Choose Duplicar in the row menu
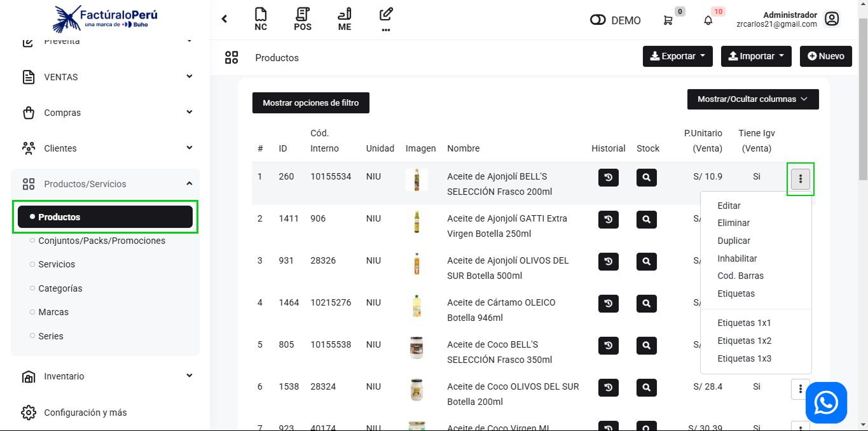The width and height of the screenshot is (868, 431). click(734, 241)
